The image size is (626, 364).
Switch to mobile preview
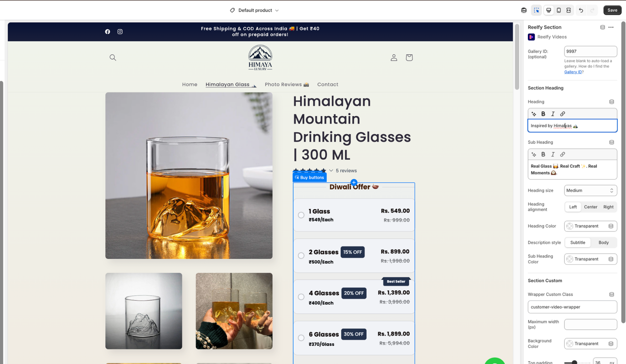click(559, 10)
